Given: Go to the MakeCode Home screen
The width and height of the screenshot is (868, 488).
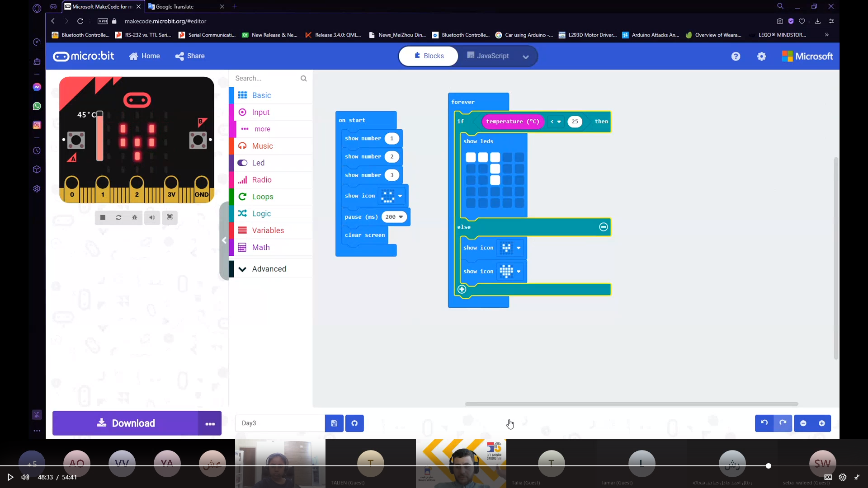Looking at the screenshot, I should click(x=144, y=56).
